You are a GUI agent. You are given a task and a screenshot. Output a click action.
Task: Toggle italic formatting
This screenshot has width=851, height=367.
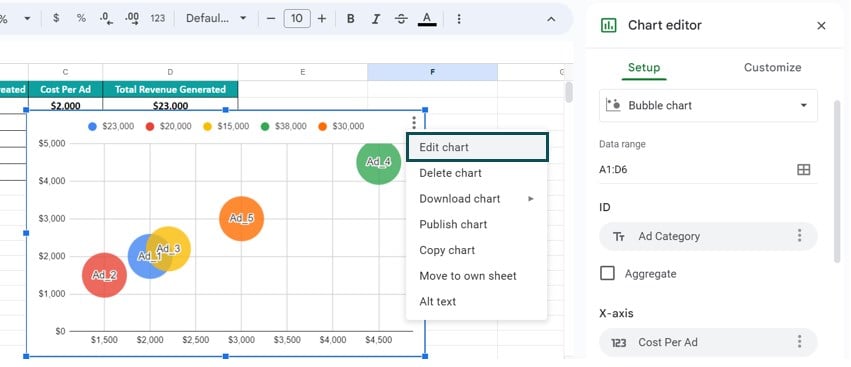point(376,18)
